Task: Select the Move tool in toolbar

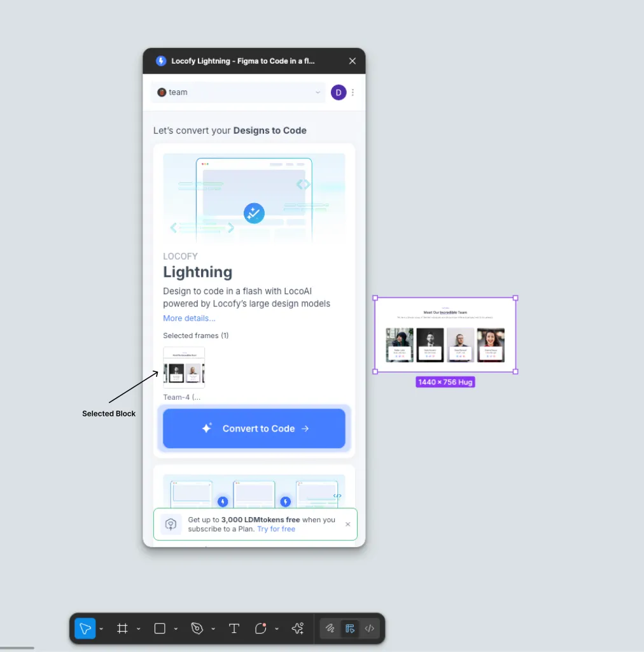Action: click(85, 628)
